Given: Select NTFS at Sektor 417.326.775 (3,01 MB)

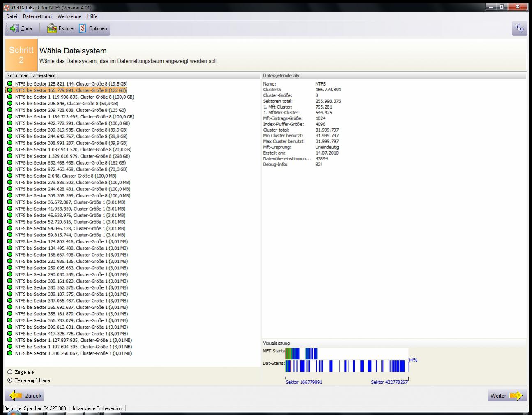Looking at the screenshot, I should click(67, 334).
